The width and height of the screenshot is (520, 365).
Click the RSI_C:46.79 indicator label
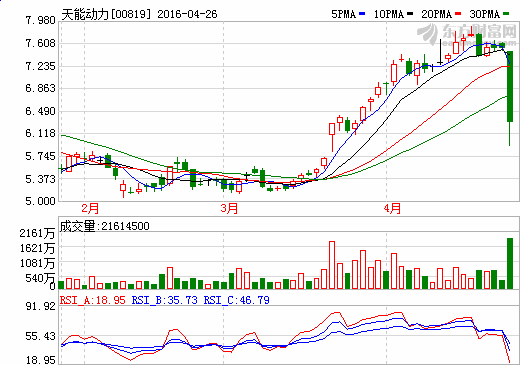tap(237, 300)
